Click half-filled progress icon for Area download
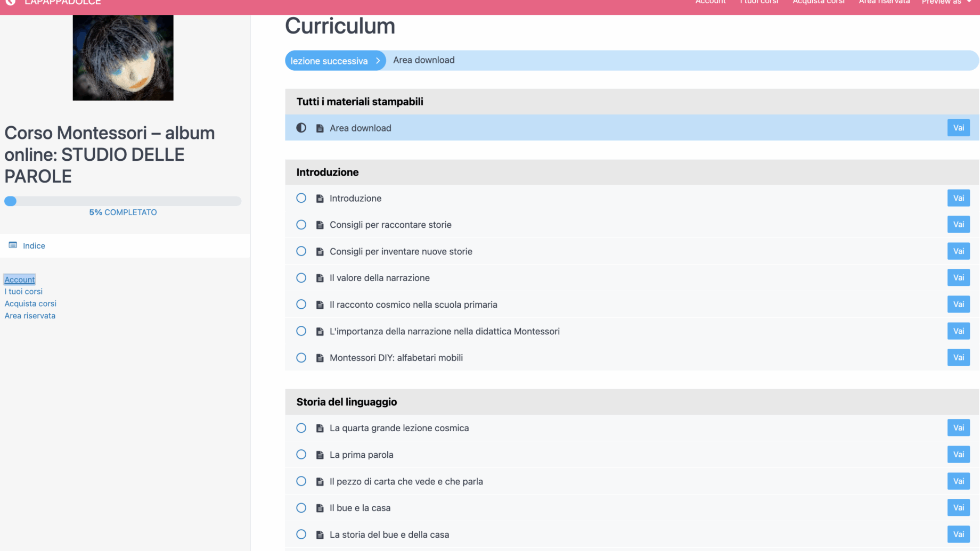This screenshot has width=980, height=551. coord(301,128)
